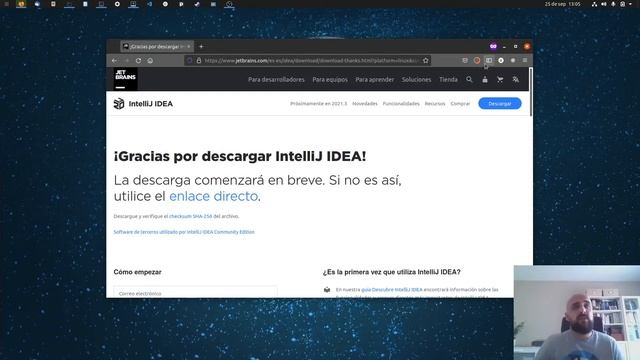Open Tienda menu
The image size is (640, 360).
pyautogui.click(x=448, y=80)
